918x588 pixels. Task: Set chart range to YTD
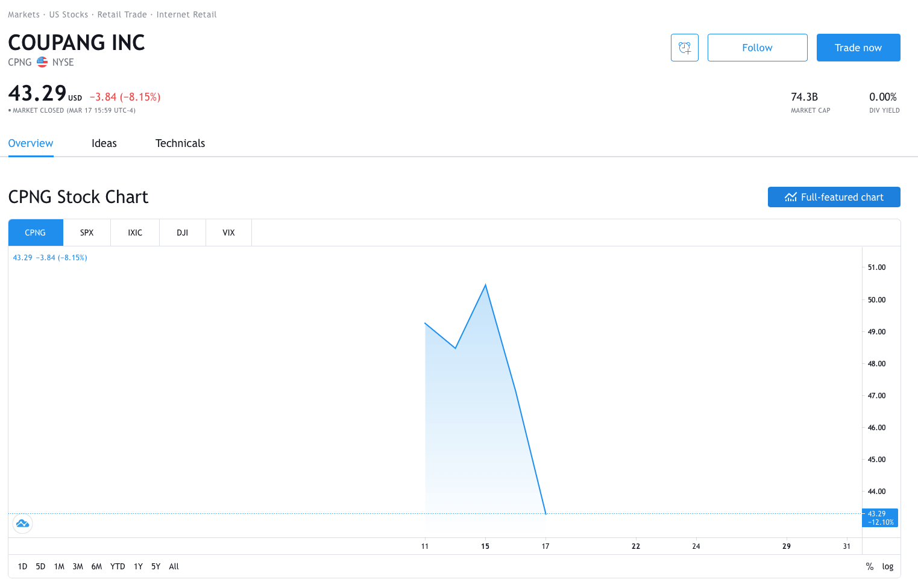(x=118, y=566)
